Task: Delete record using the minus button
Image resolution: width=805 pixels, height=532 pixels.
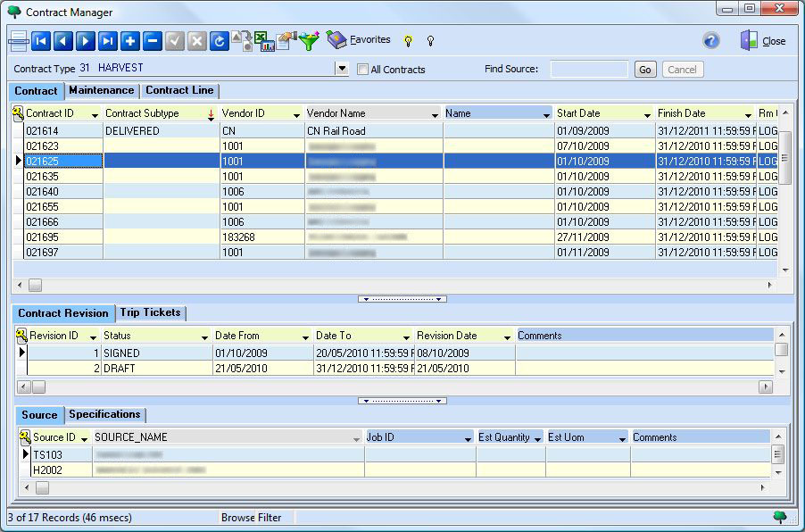Action: click(x=153, y=41)
